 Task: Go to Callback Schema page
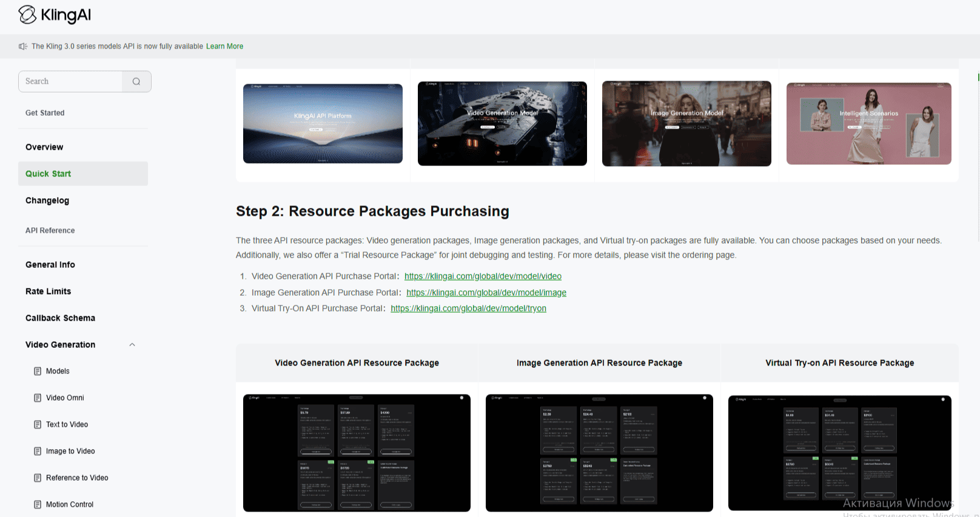[60, 318]
